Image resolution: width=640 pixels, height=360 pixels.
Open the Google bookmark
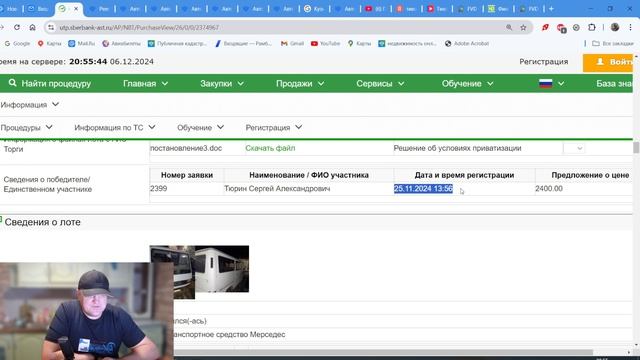pyautogui.click(x=17, y=43)
